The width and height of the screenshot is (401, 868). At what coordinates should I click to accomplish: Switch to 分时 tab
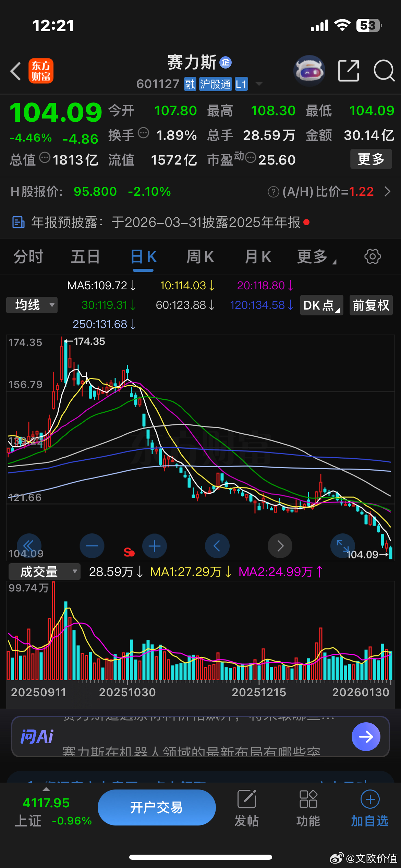pos(28,257)
